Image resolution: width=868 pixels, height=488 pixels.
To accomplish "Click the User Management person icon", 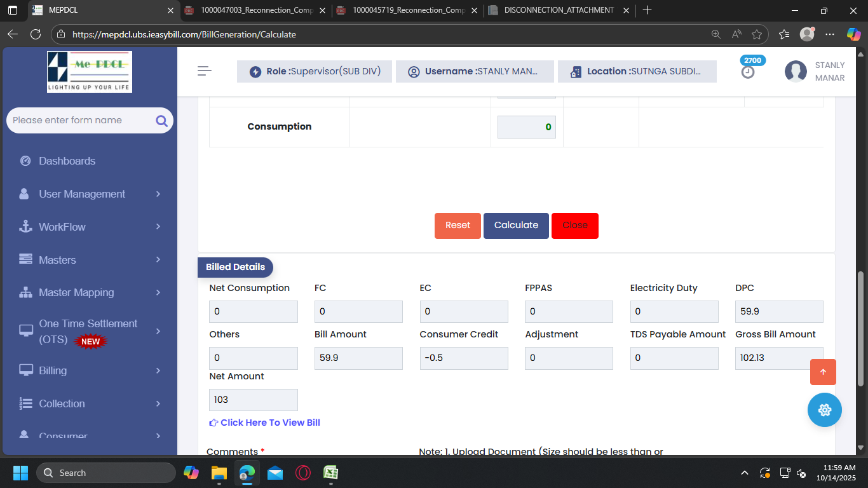I will (x=24, y=194).
